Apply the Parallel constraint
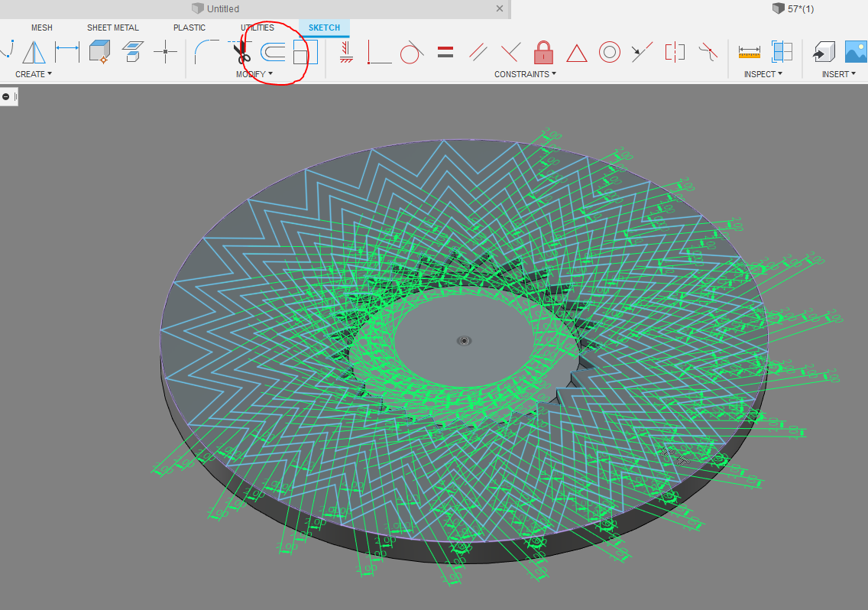This screenshot has height=610, width=868. click(x=478, y=52)
